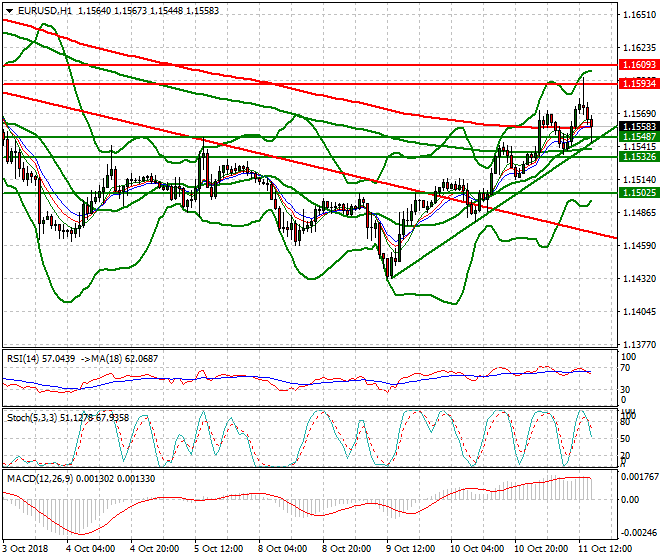Click the 3 Oct 2018 date label
Screen dimensions: 660x560
(x=25, y=549)
